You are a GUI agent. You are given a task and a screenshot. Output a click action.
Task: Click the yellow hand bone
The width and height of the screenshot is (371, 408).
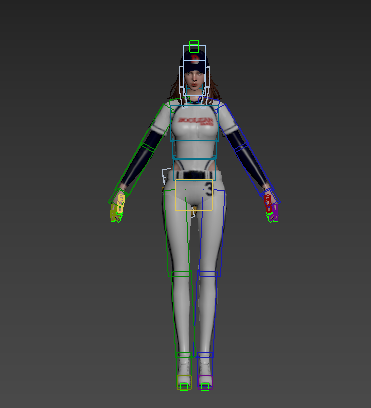point(121,203)
